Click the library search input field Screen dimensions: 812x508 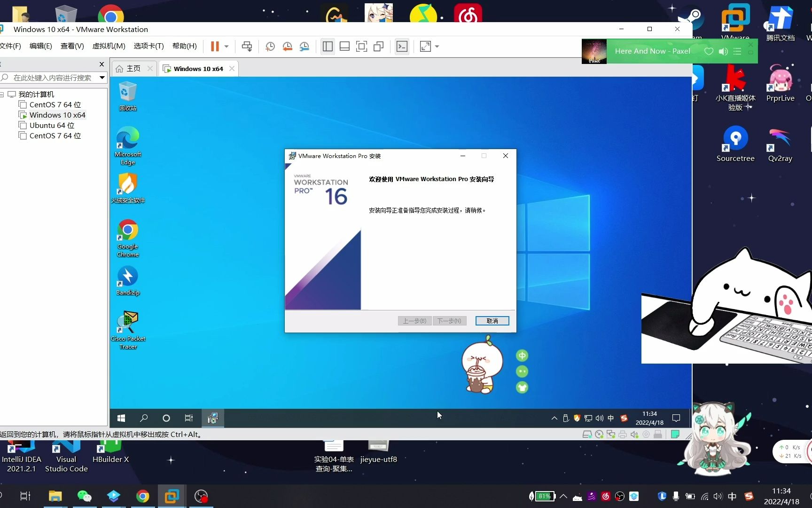(52, 78)
